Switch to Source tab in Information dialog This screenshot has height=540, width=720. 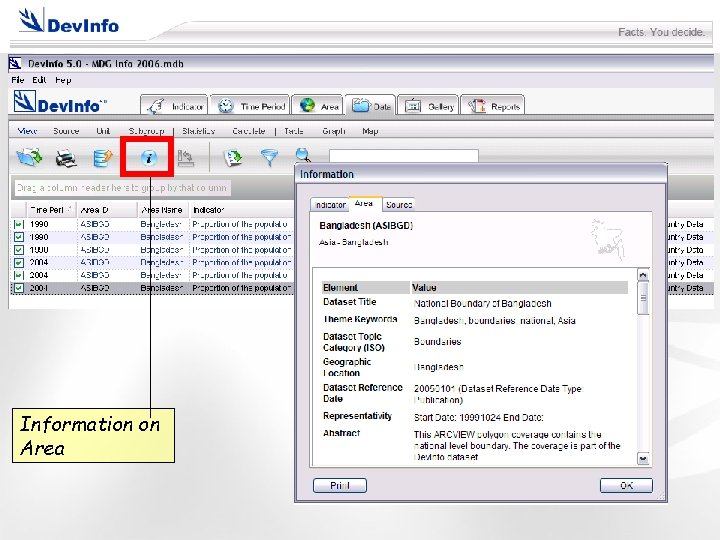click(399, 205)
